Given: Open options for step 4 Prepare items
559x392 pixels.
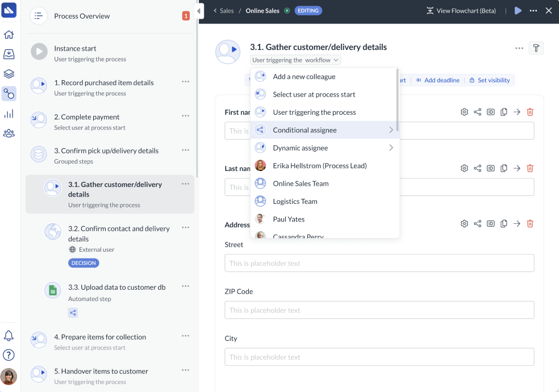Looking at the screenshot, I should (185, 336).
